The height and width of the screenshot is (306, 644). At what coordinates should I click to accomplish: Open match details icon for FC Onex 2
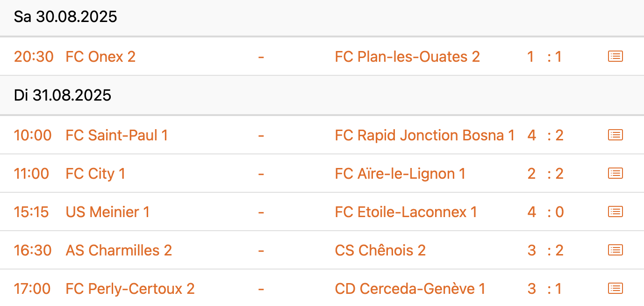point(615,57)
